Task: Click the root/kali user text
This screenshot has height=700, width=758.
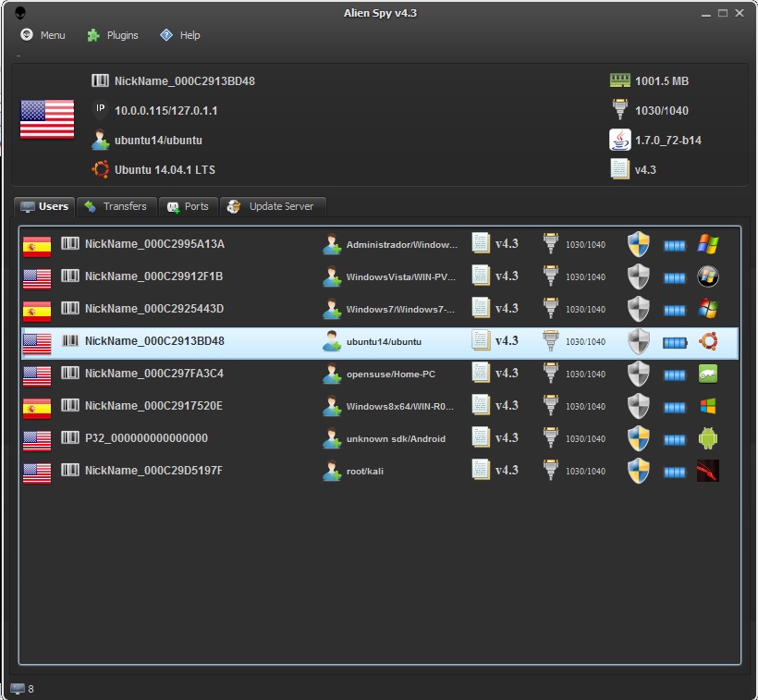Action: (365, 472)
